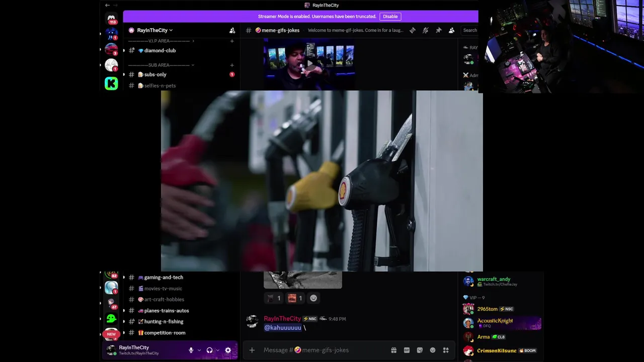The image size is (644, 362).
Task: Click the channel topic text 'Welcome to meme-gif-jokes'
Action: pyautogui.click(x=355, y=30)
